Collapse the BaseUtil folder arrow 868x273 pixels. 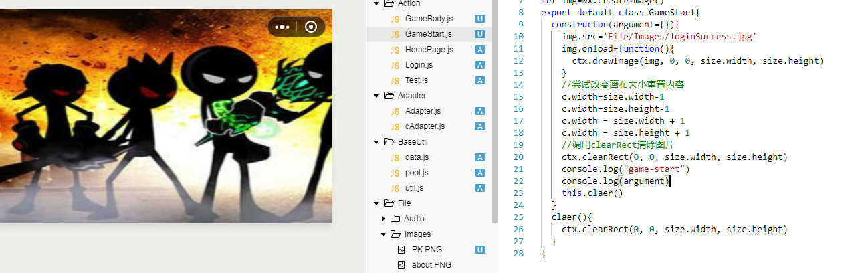[x=376, y=142]
